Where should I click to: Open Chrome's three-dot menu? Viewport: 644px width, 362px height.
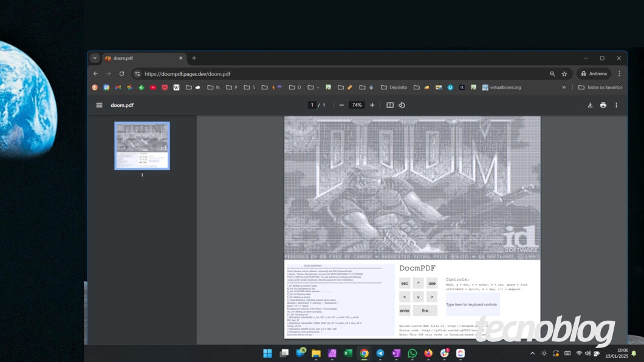619,73
